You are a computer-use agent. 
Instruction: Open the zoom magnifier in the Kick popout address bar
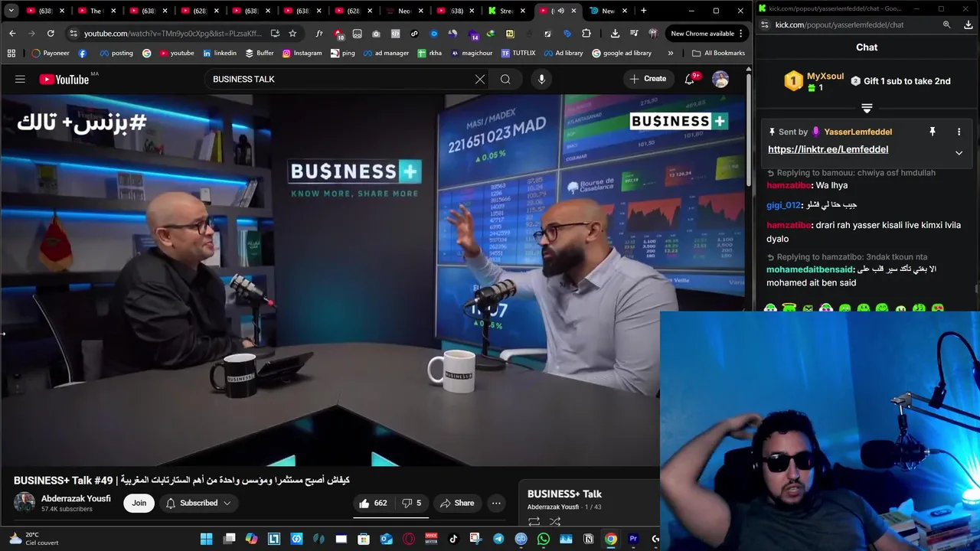click(x=946, y=25)
